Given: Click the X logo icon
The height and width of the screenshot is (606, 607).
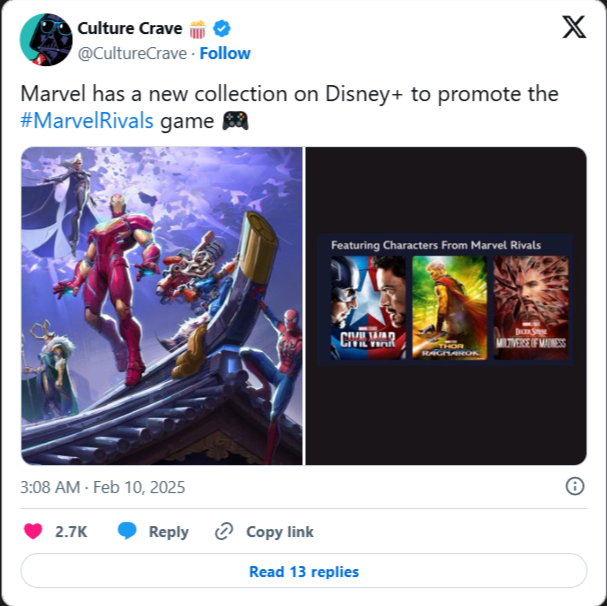Looking at the screenshot, I should click(574, 27).
